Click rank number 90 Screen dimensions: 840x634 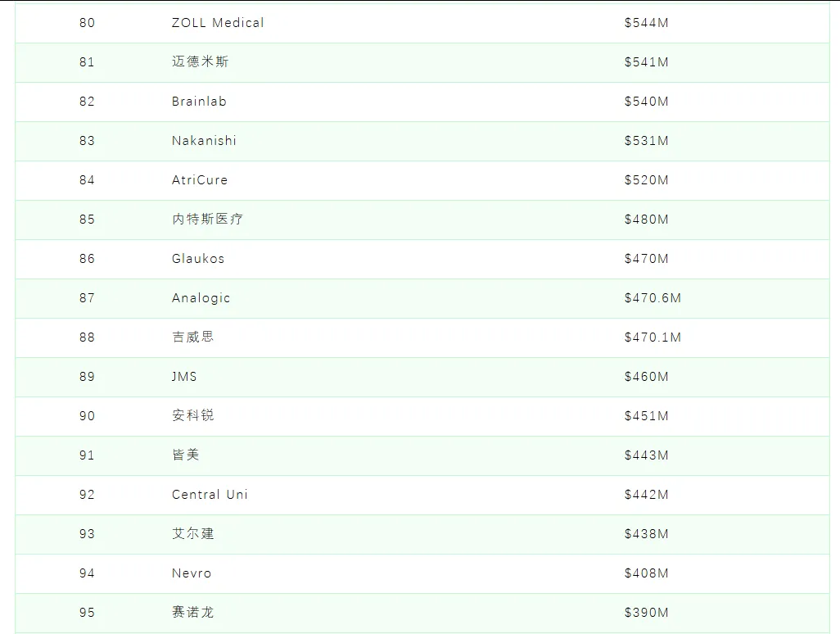coord(87,416)
